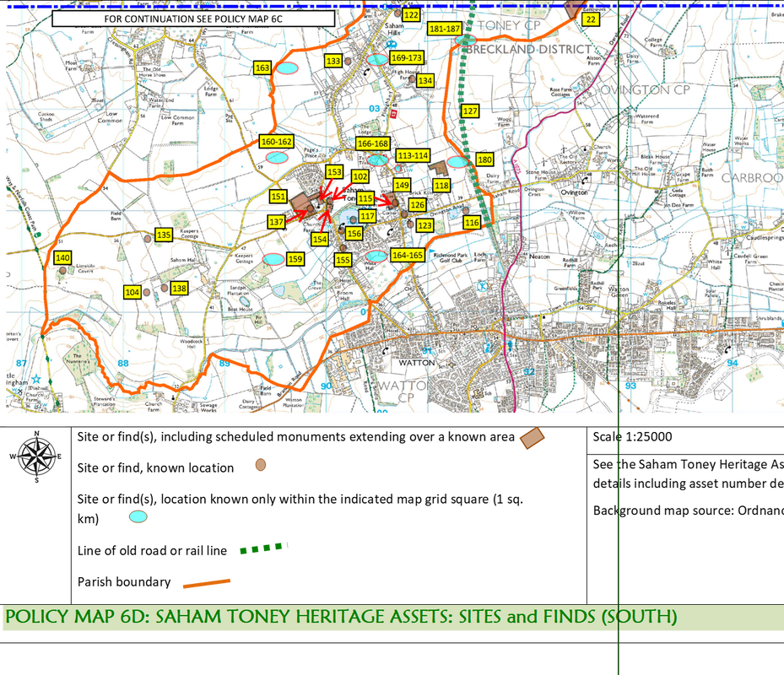784x675 pixels.
Task: Click the yellow map label 154
Action: (x=320, y=240)
